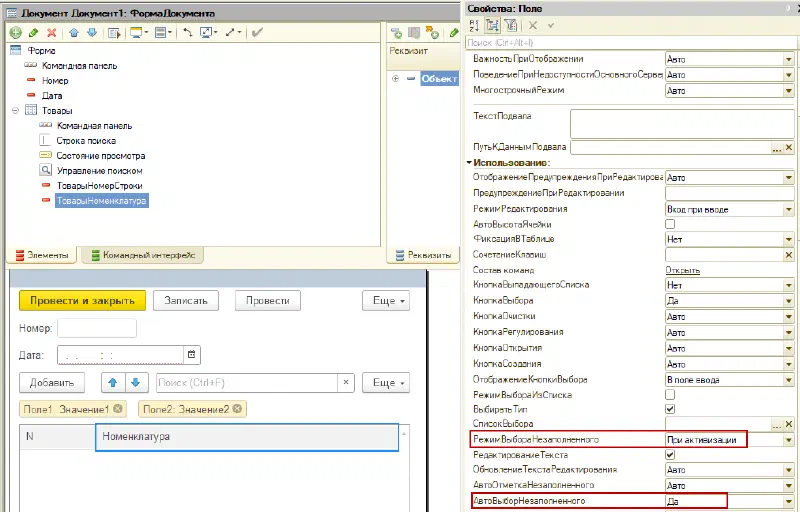Toggle АвтоВысотаЯчейки checkbox

670,224
